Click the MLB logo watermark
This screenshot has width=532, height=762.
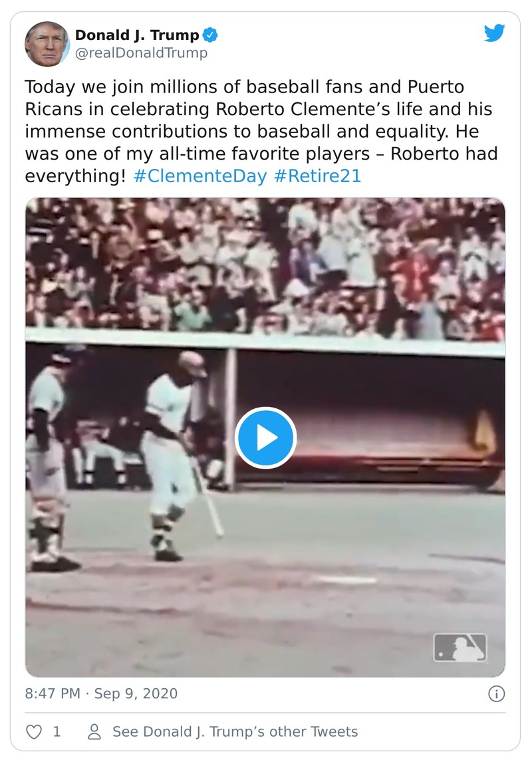coord(460,648)
